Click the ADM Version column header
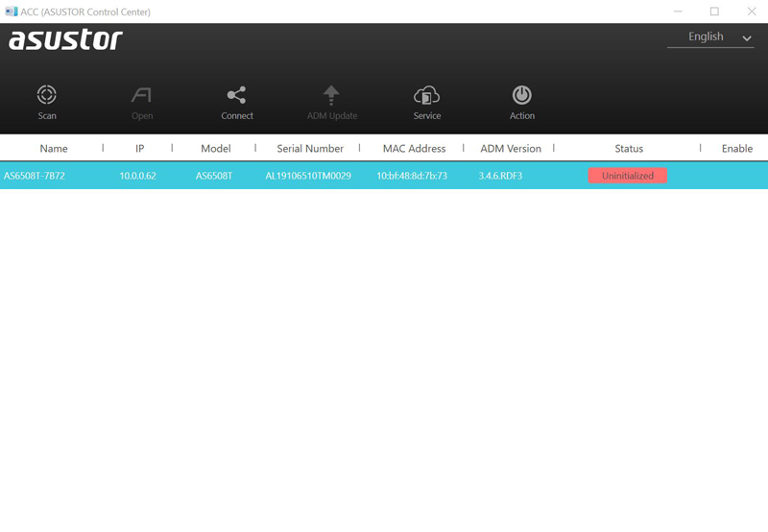This screenshot has height=532, width=768. 511,149
